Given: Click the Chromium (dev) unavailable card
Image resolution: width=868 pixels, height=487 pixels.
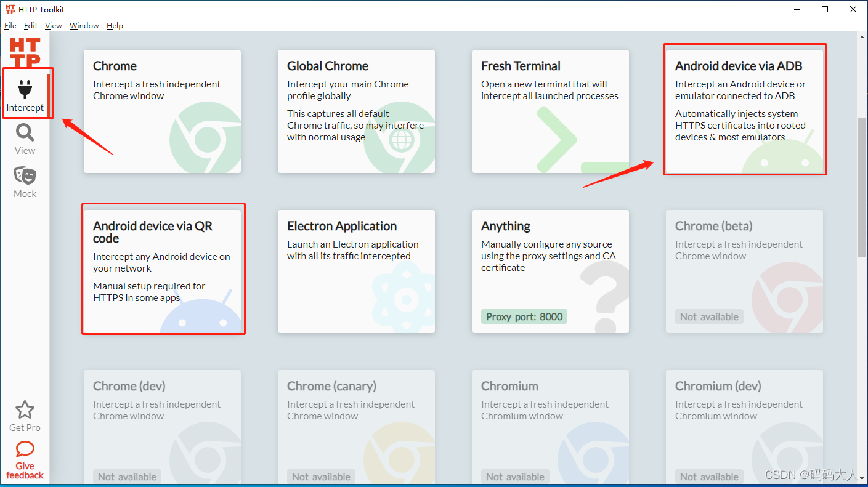Looking at the screenshot, I should coord(744,427).
